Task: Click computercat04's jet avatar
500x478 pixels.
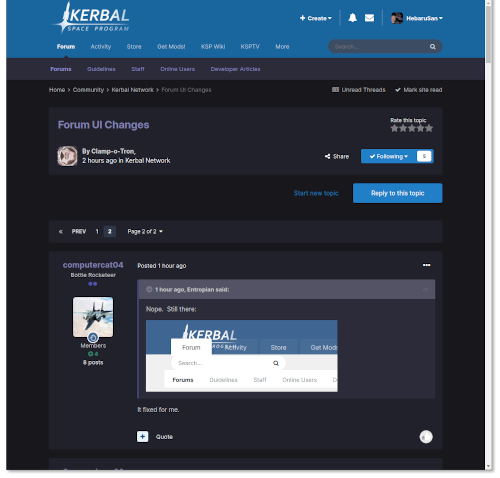Action: point(93,317)
